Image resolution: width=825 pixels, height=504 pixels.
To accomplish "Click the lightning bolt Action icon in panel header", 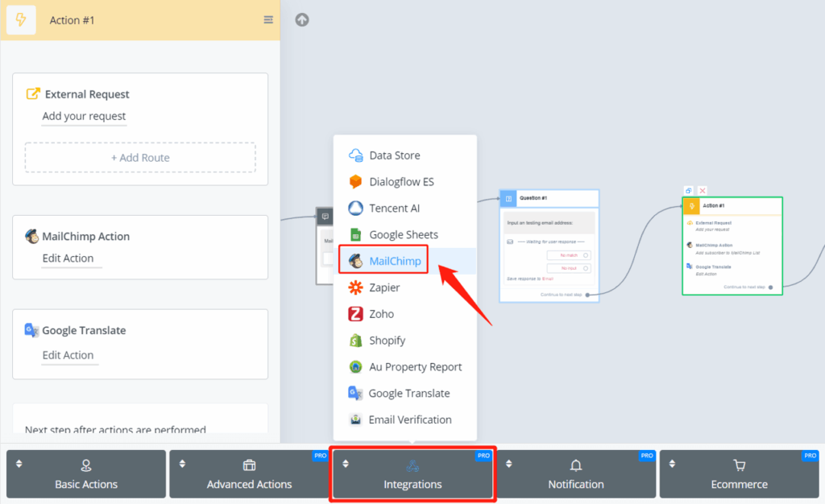I will pos(21,20).
